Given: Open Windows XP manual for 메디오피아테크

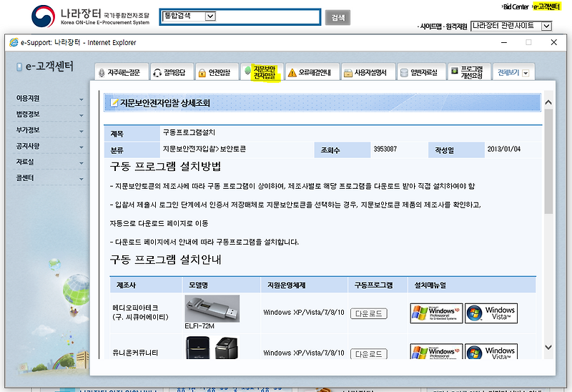Looking at the screenshot, I should [436, 313].
